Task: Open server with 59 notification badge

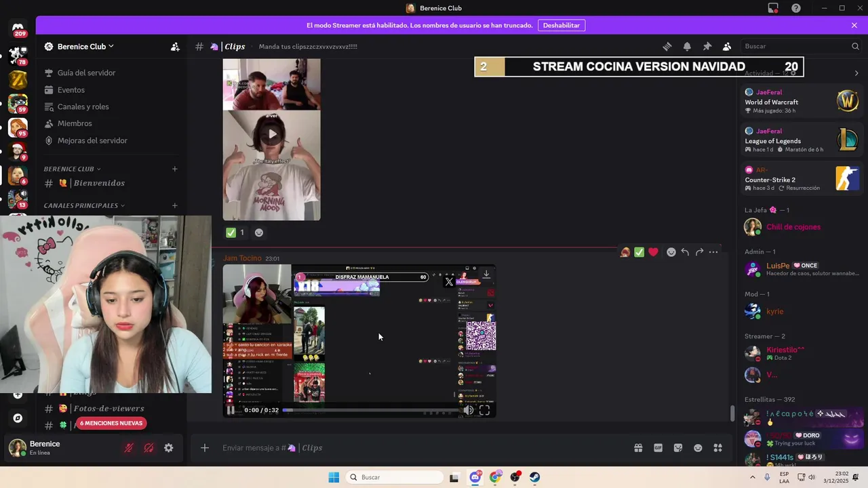Action: coord(18,104)
